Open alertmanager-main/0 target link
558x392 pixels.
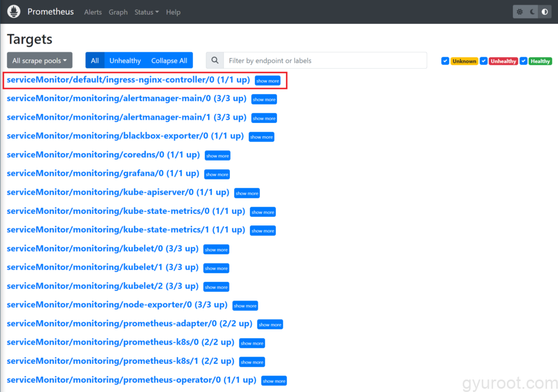click(126, 98)
